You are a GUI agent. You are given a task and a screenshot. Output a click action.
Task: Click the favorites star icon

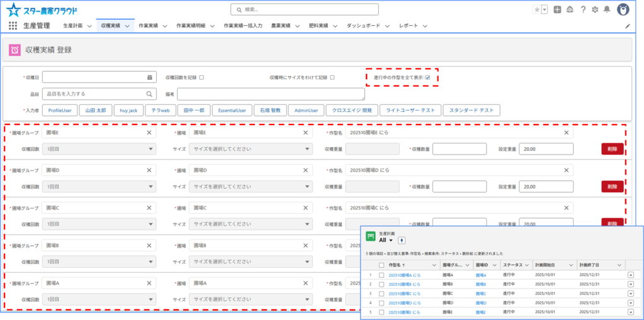coord(536,9)
